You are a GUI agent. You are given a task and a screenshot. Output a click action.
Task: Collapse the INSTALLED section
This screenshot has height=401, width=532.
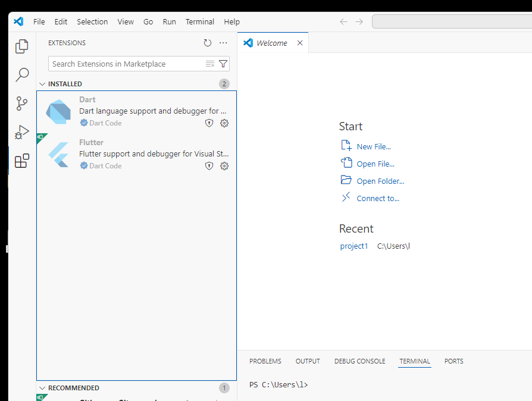point(42,84)
